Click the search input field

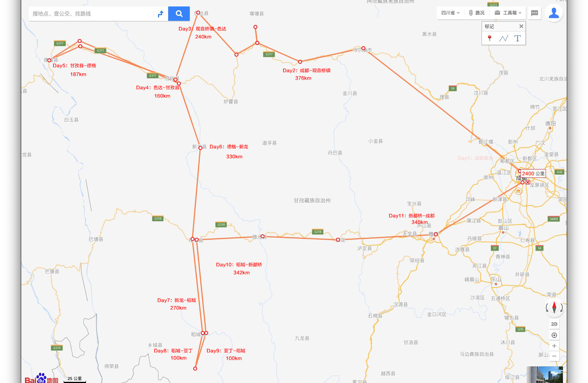tap(91, 14)
